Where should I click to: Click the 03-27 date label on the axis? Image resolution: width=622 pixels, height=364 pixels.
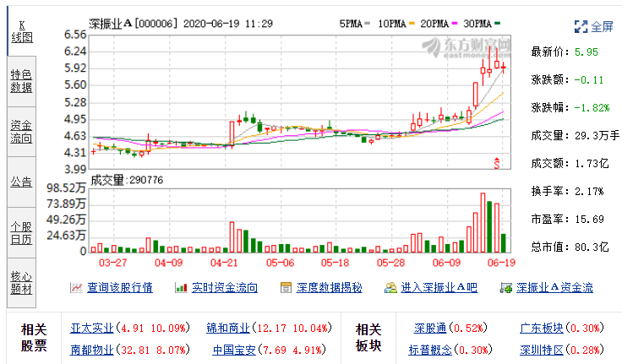(x=112, y=263)
